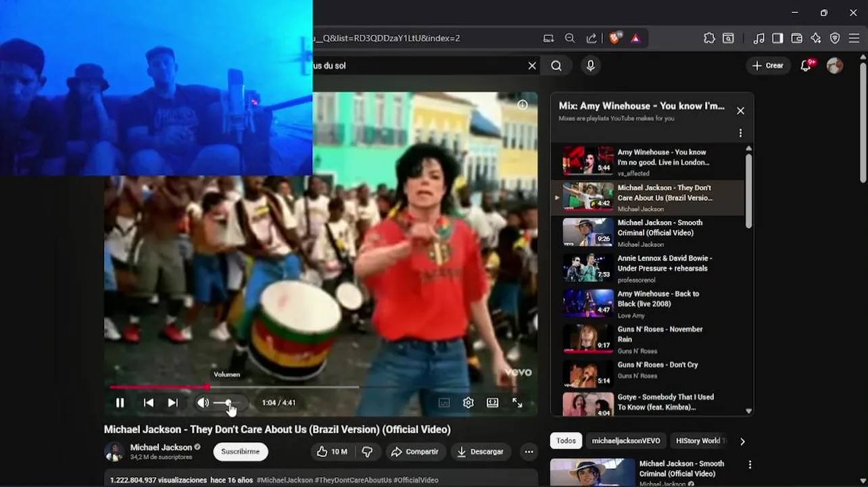Image resolution: width=868 pixels, height=487 pixels.
Task: Open the video info card icon
Action: click(x=523, y=105)
